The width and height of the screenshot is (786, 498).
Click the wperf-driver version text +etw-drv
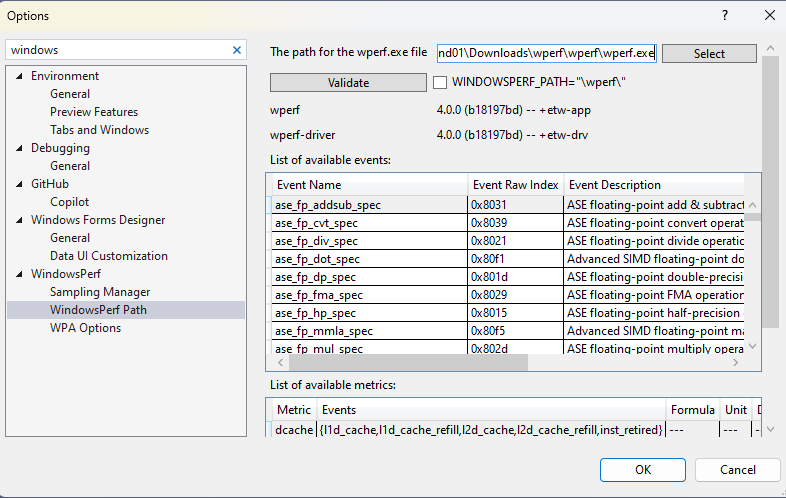point(512,135)
